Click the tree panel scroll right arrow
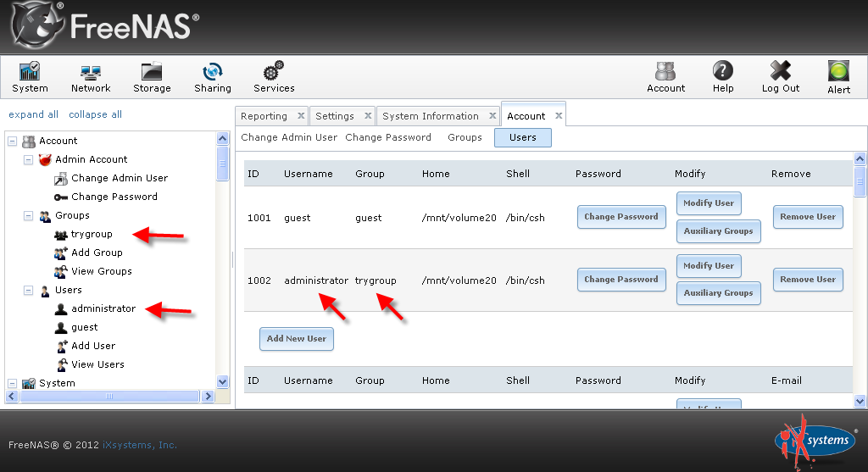 [209, 397]
